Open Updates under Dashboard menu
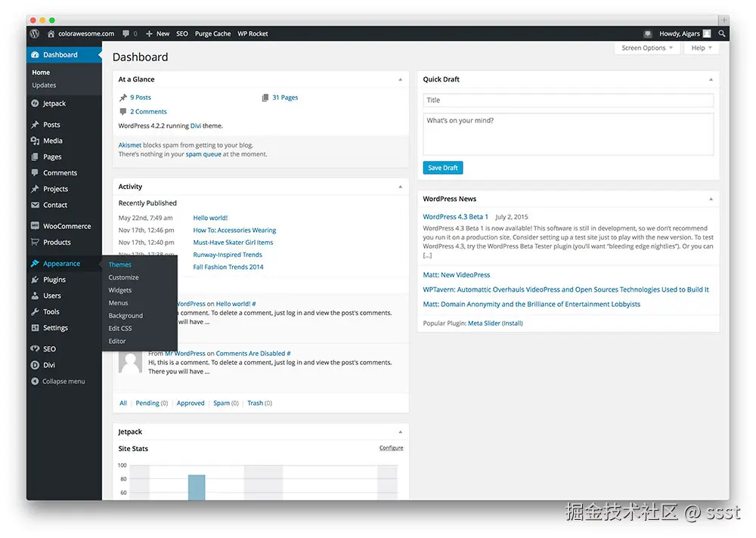The image size is (756, 538). 44,85
